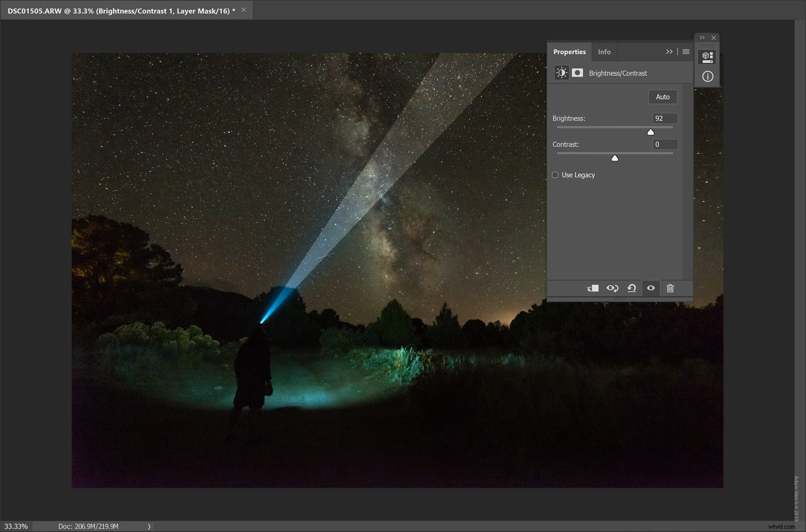Viewport: 806px width, 532px height.
Task: Click the view-previous-state eye icon
Action: (x=613, y=289)
